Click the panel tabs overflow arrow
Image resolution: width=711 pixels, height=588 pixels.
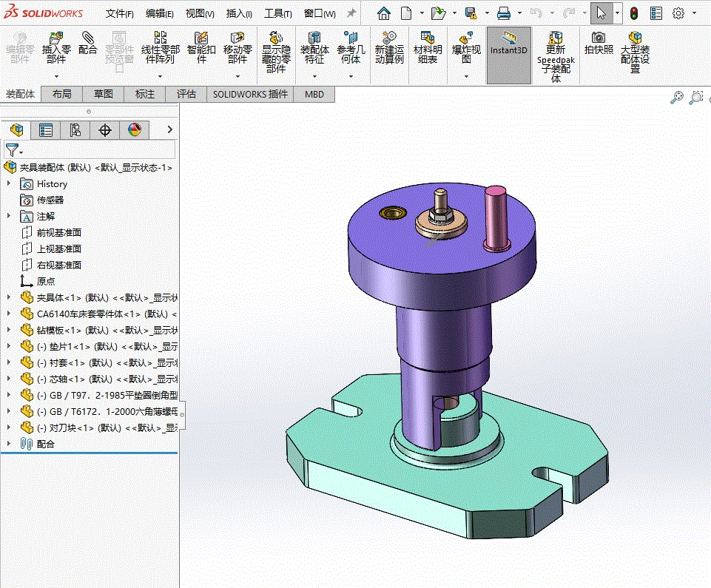pyautogui.click(x=169, y=129)
